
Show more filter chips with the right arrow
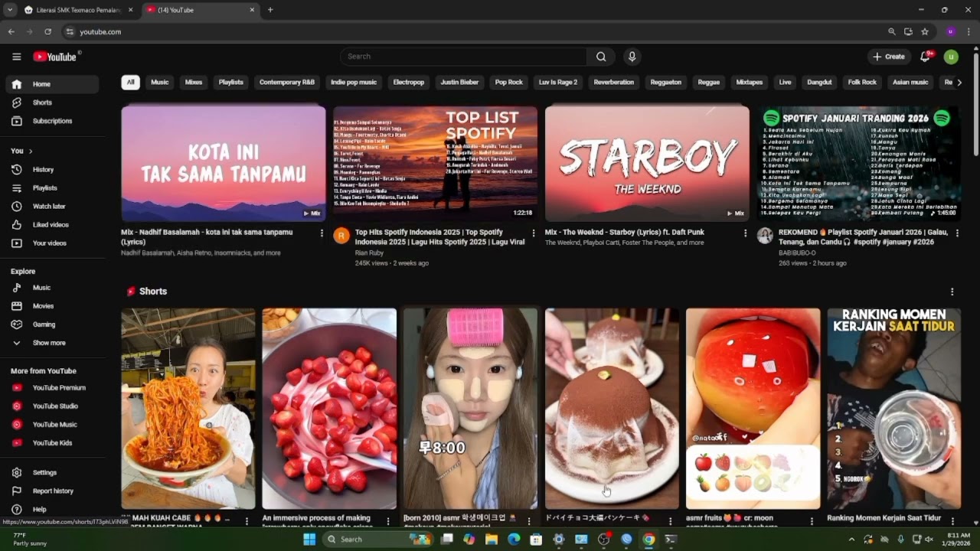tap(959, 83)
